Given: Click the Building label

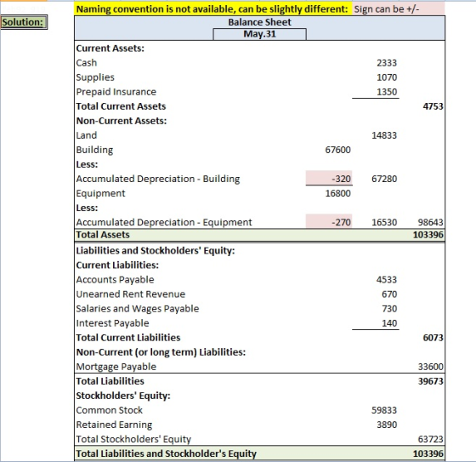Looking at the screenshot, I should 94,150.
